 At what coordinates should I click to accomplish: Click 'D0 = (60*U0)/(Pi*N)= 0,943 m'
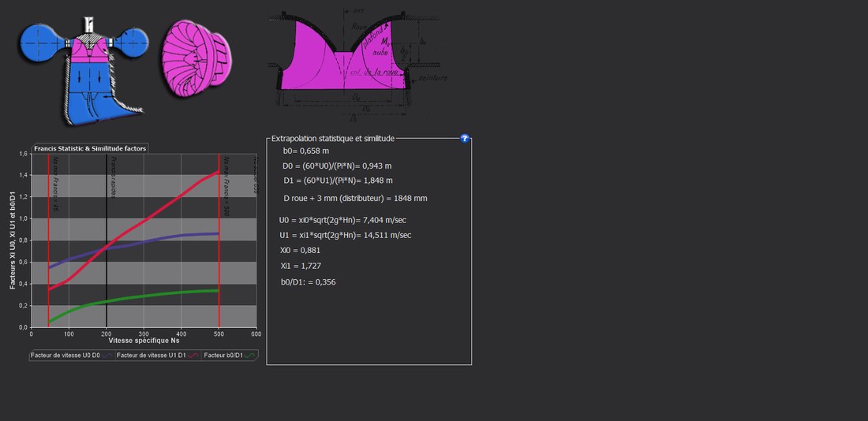337,166
